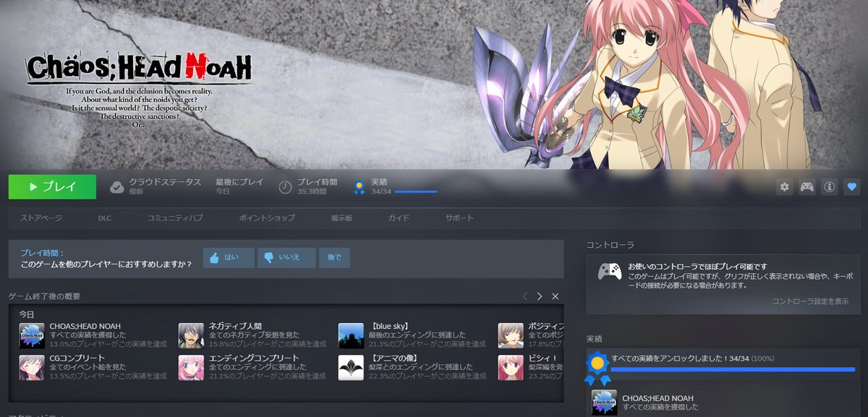Click the ネガティブ人間 achievement title
Screen dimensions: 868x417
coord(237,327)
